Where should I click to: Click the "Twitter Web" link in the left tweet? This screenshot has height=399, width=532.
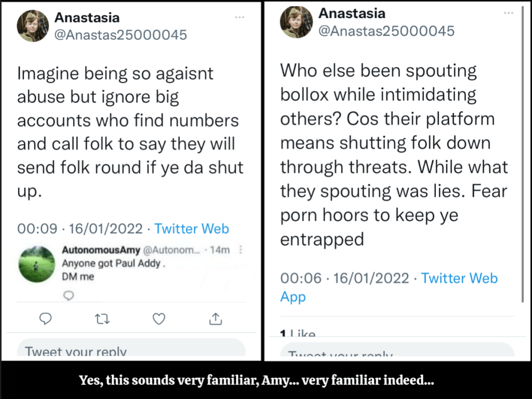pos(192,229)
